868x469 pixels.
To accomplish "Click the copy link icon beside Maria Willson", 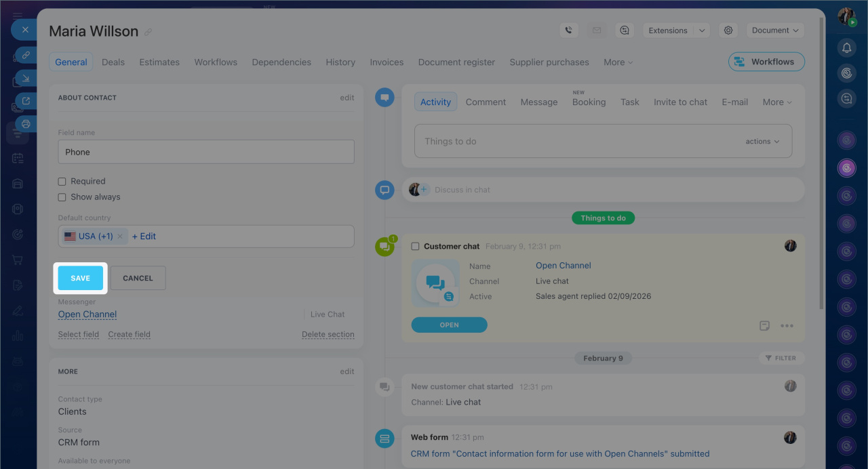I will point(148,32).
